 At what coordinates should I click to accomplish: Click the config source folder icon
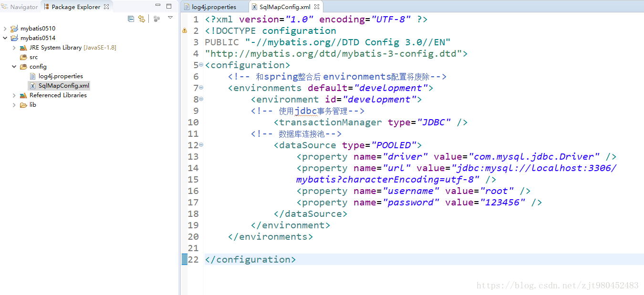click(23, 67)
